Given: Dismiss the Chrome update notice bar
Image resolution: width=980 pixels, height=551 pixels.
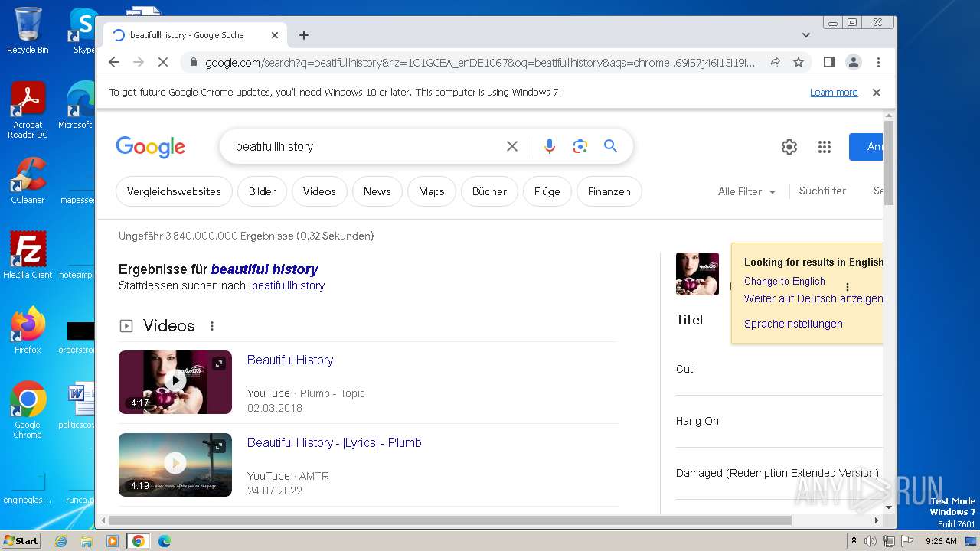Looking at the screenshot, I should tap(877, 93).
